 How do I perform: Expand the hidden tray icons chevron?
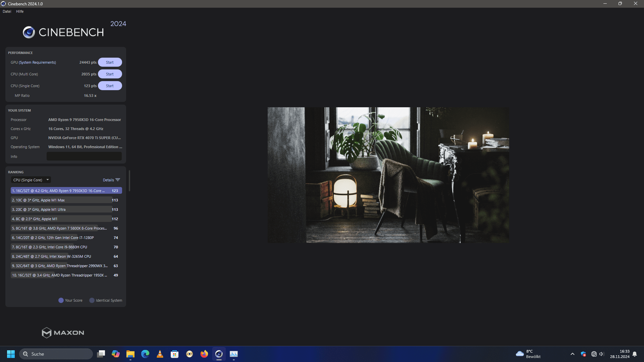573,354
